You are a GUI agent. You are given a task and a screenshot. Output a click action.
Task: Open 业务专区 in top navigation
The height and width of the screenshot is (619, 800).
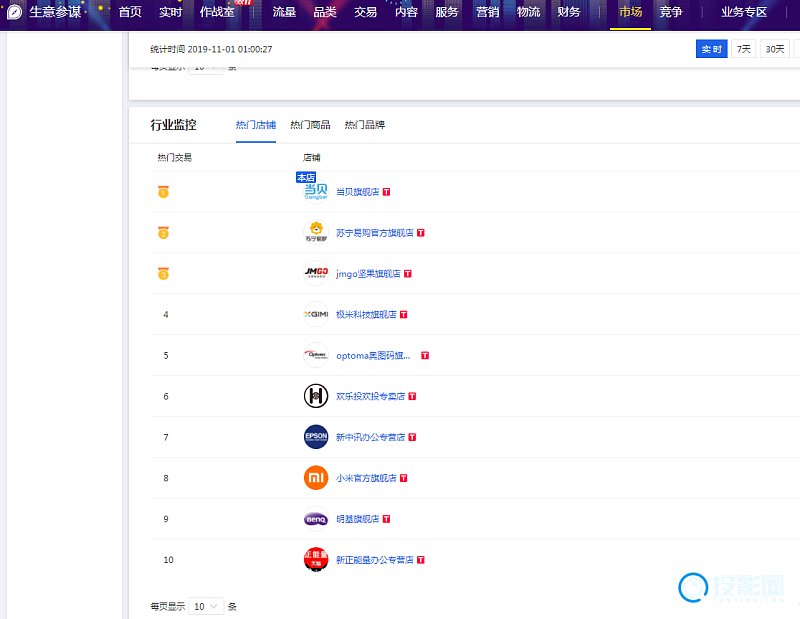point(744,12)
